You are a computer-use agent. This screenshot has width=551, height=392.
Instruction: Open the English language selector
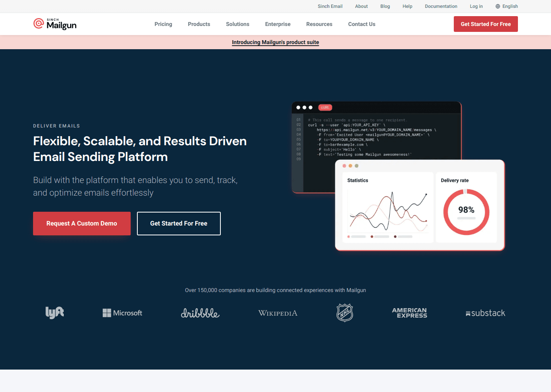tap(507, 6)
